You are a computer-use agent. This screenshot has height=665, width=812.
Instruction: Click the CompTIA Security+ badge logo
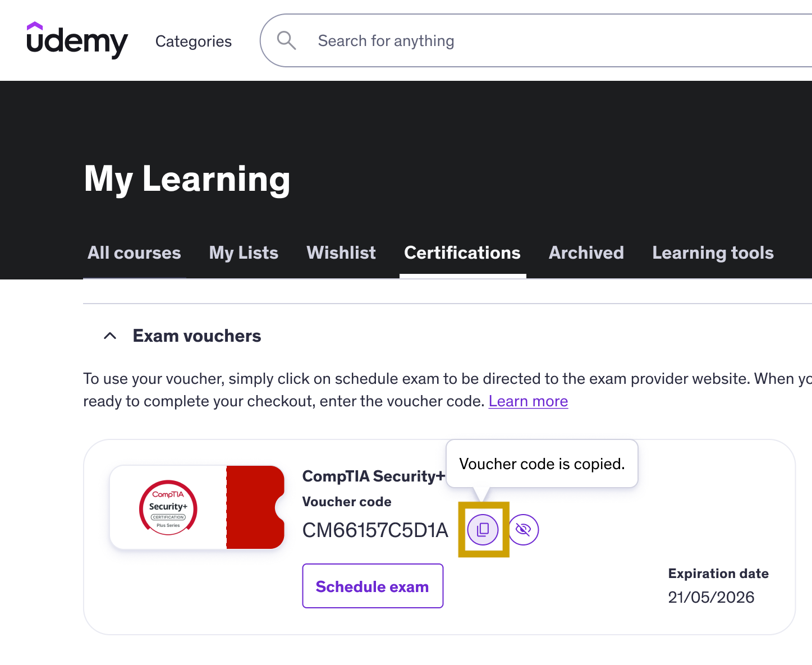168,507
